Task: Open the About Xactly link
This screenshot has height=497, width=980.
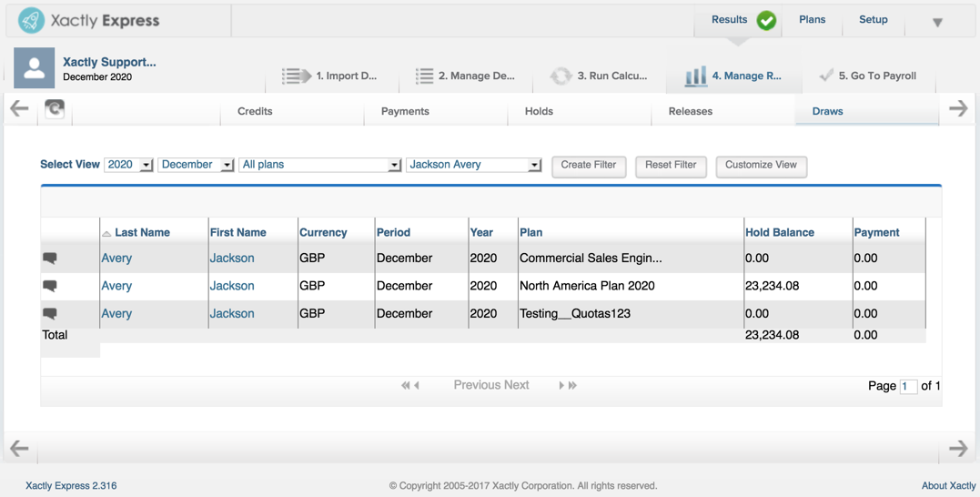Action: [949, 486]
